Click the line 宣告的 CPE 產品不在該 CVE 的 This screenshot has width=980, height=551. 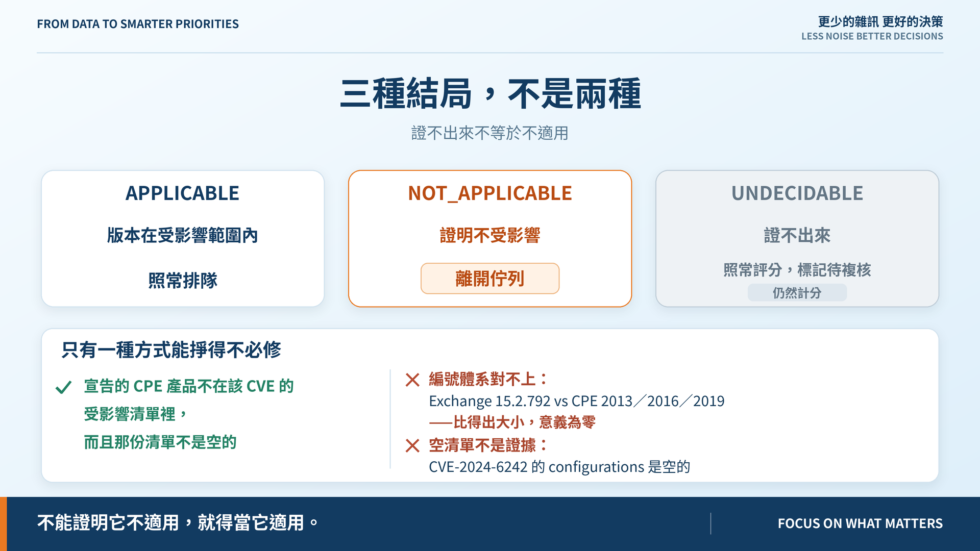[189, 386]
